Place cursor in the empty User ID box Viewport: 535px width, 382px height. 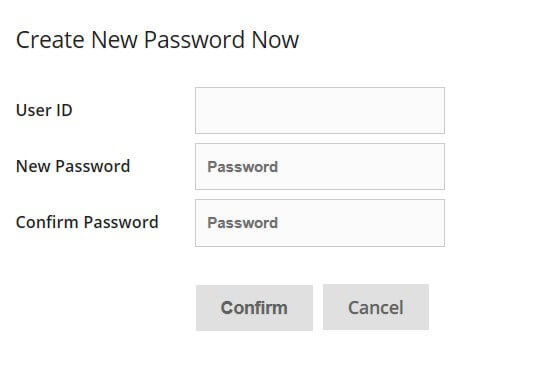pos(320,111)
